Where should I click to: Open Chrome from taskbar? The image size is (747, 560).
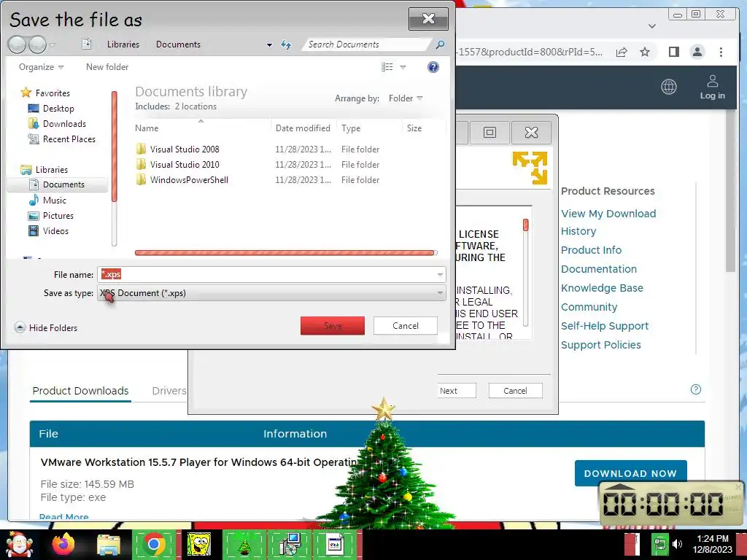154,545
